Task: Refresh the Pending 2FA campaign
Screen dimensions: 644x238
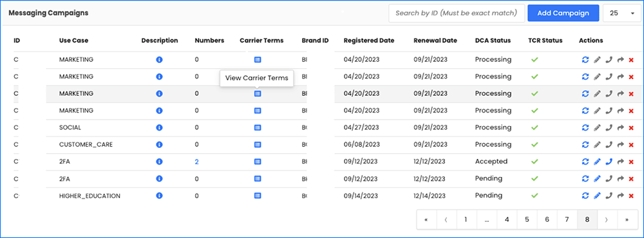Action: pos(585,179)
